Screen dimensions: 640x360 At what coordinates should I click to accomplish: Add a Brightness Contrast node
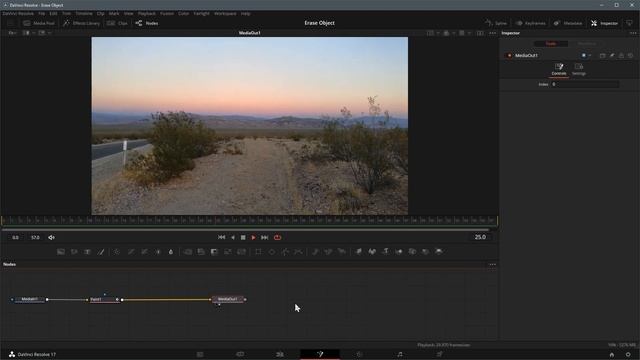coord(158,252)
